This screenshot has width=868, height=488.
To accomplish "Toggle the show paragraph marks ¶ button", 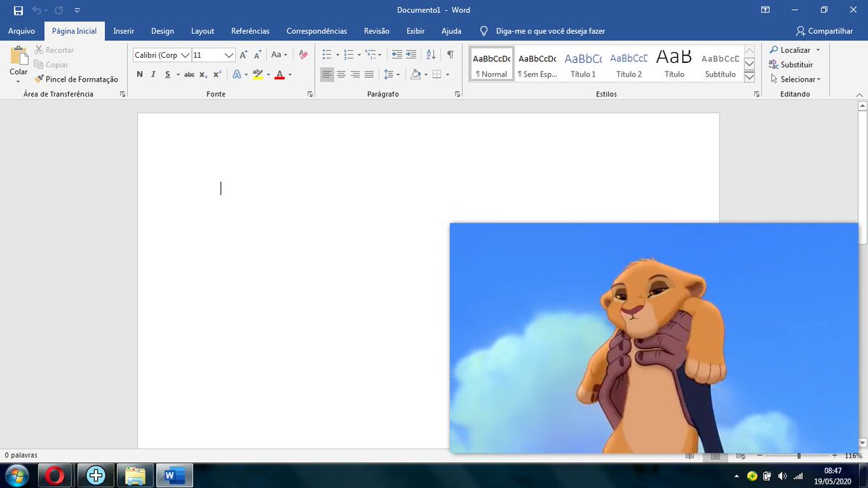I will click(450, 55).
